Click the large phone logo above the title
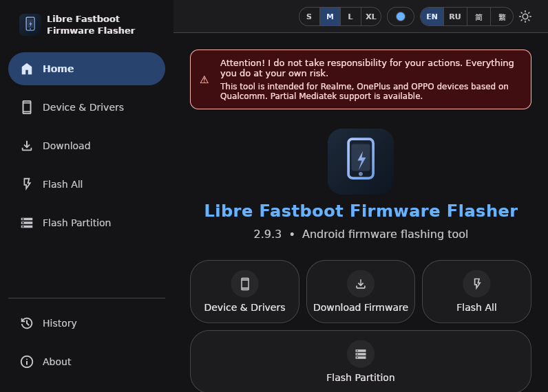This screenshot has height=392, width=548. [361, 161]
